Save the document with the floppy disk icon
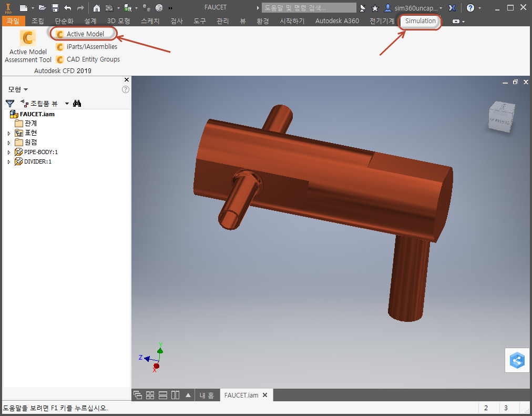 click(55, 8)
